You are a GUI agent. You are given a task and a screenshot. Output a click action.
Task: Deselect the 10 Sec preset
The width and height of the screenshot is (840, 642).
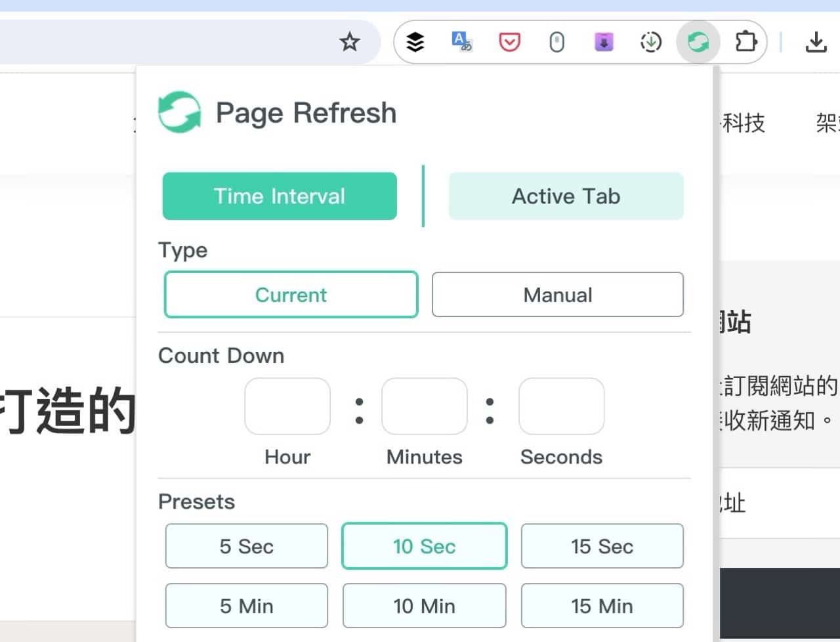424,546
